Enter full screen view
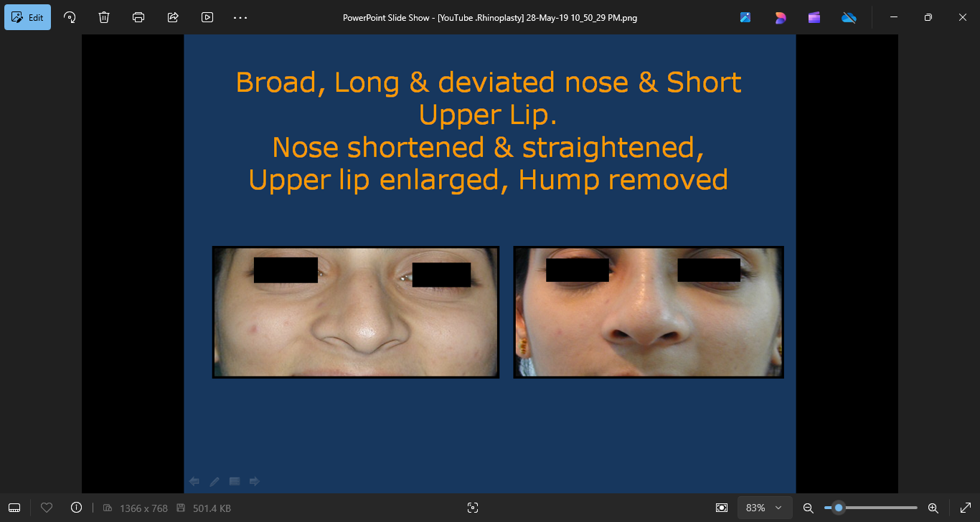 (965, 508)
